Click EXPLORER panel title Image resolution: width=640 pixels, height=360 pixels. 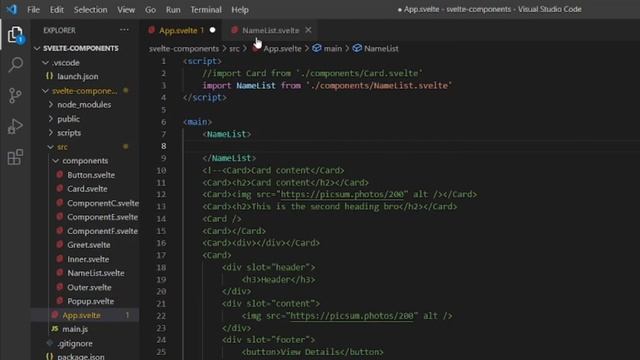coord(59,30)
